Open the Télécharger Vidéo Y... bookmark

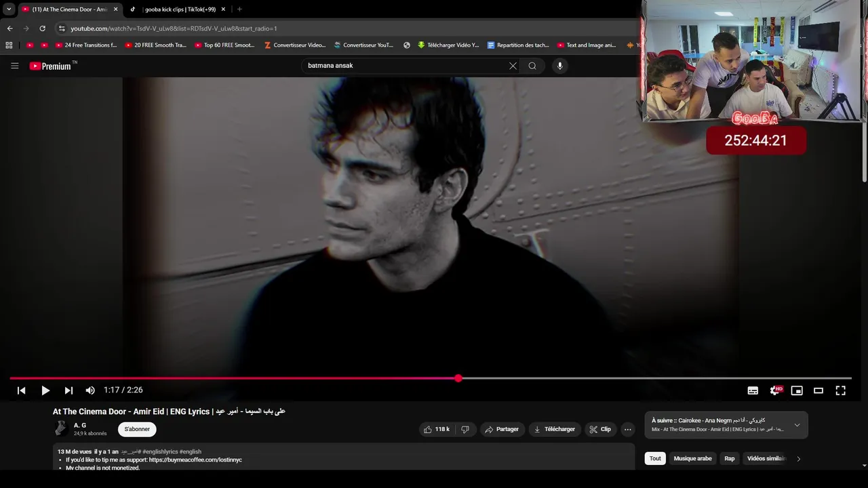pos(448,45)
